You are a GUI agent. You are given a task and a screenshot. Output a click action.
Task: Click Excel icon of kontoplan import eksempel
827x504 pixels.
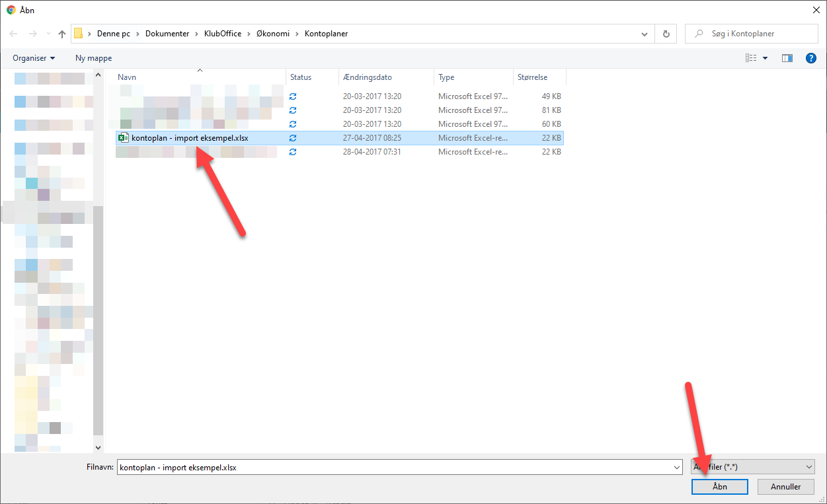pyautogui.click(x=123, y=137)
